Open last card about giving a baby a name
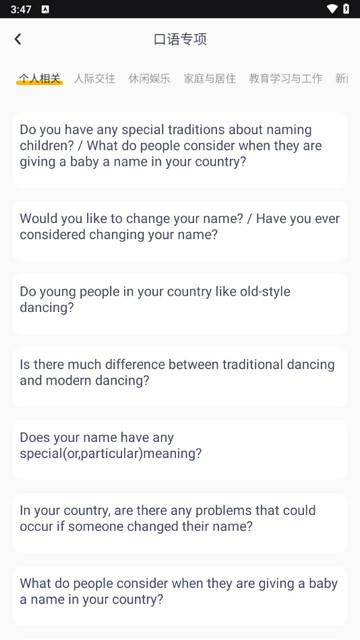 (180, 596)
